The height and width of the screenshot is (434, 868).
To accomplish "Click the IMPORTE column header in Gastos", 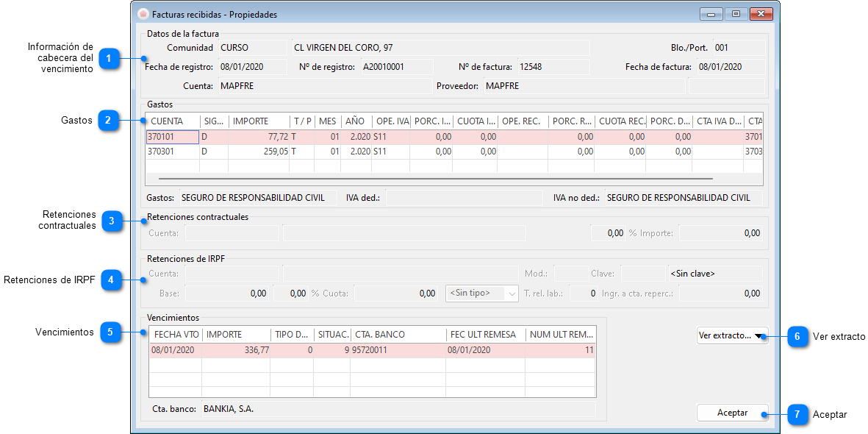I will tap(259, 121).
